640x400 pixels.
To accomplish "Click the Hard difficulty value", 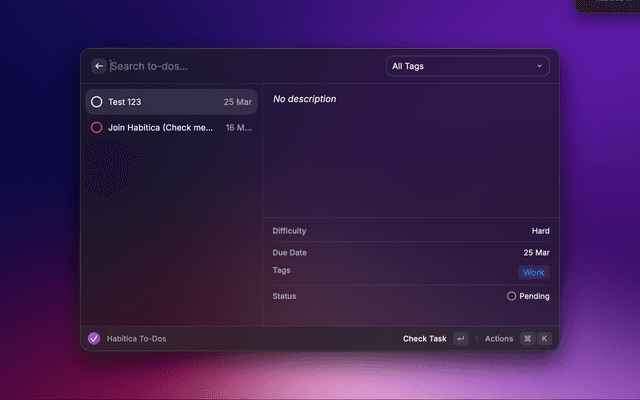I will tap(540, 231).
